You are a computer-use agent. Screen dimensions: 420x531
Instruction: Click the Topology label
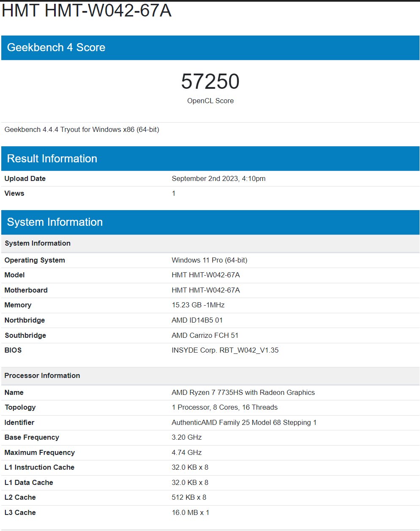coord(20,407)
